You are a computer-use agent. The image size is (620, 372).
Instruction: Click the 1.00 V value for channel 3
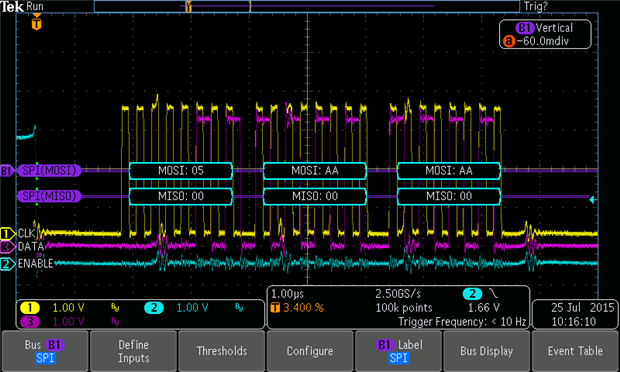coord(68,321)
